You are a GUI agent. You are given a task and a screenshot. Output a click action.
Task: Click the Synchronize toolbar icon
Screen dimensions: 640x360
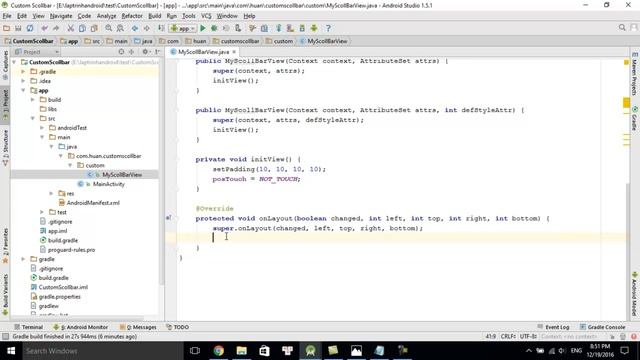[30, 28]
